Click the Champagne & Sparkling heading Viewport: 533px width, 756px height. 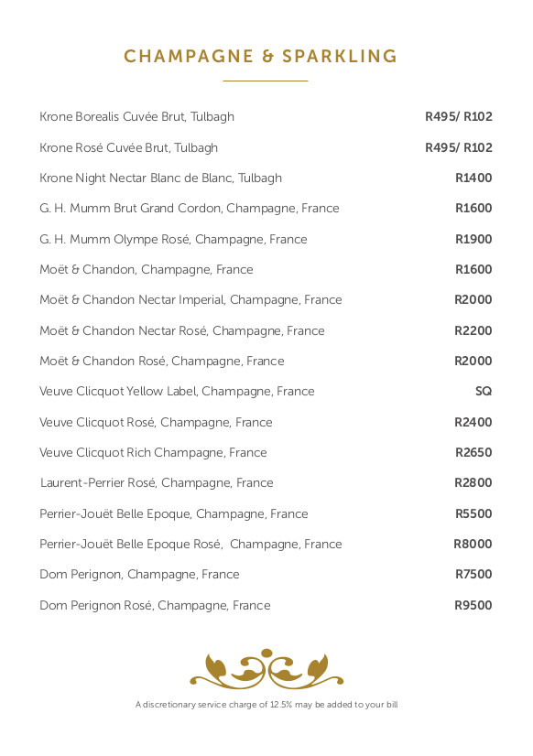click(x=260, y=57)
